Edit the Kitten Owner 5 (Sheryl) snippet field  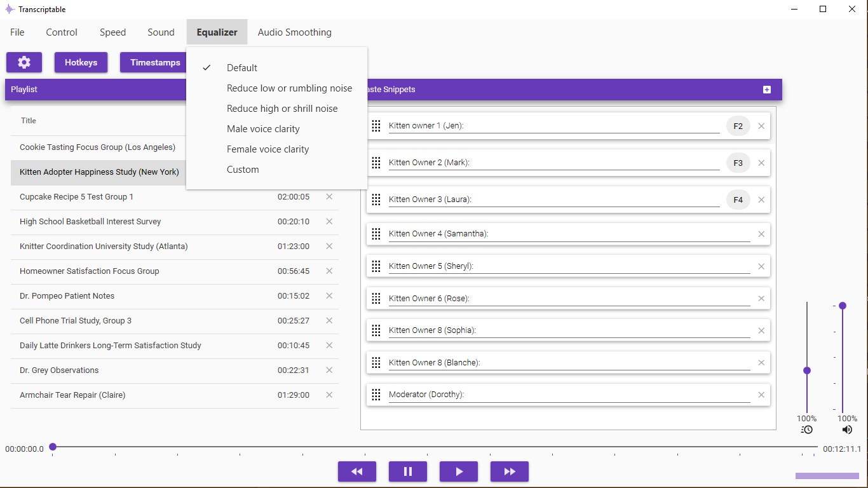[569, 266]
